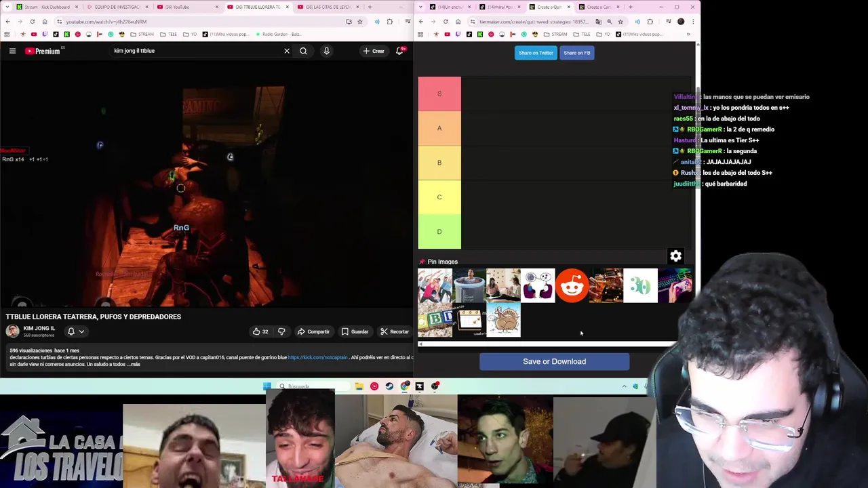Open Chrome three-dot menu in right browser
Screen dimensions: 868x488
[x=692, y=22]
